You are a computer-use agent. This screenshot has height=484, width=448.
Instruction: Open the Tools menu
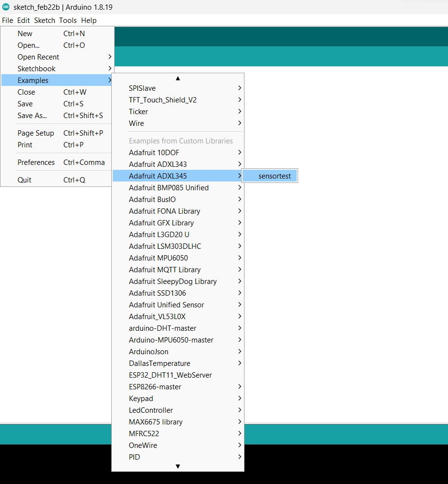pos(68,20)
